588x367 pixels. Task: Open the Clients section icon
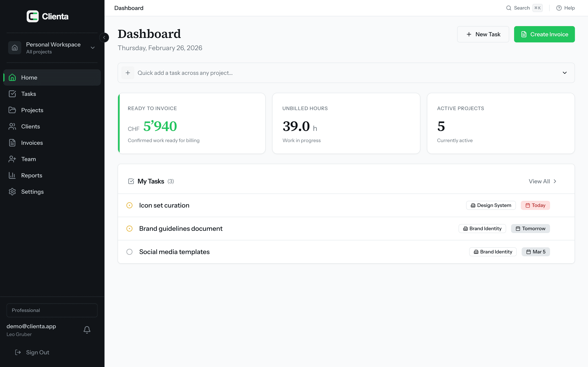coord(12,126)
